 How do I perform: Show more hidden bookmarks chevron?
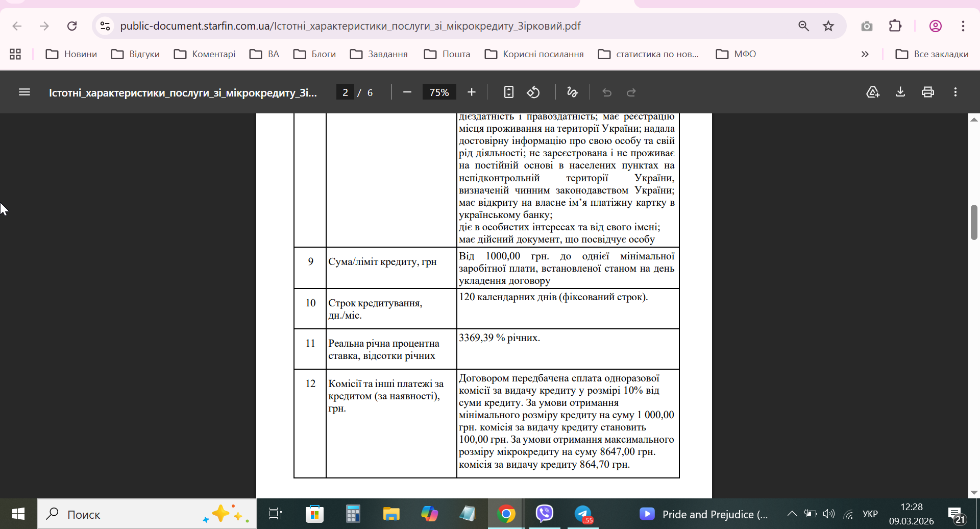865,54
